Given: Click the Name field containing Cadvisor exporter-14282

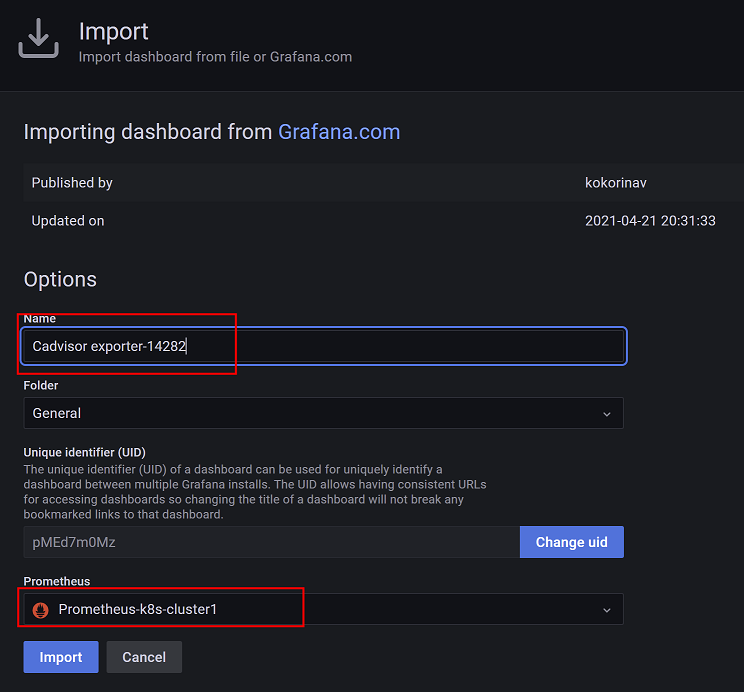Looking at the screenshot, I should [x=323, y=346].
